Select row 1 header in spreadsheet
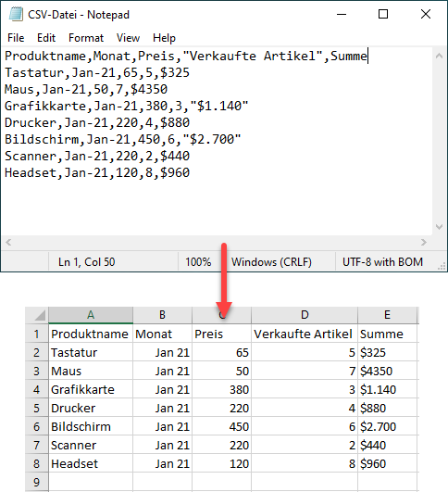Screen dimensions: 448x492 click(37, 334)
